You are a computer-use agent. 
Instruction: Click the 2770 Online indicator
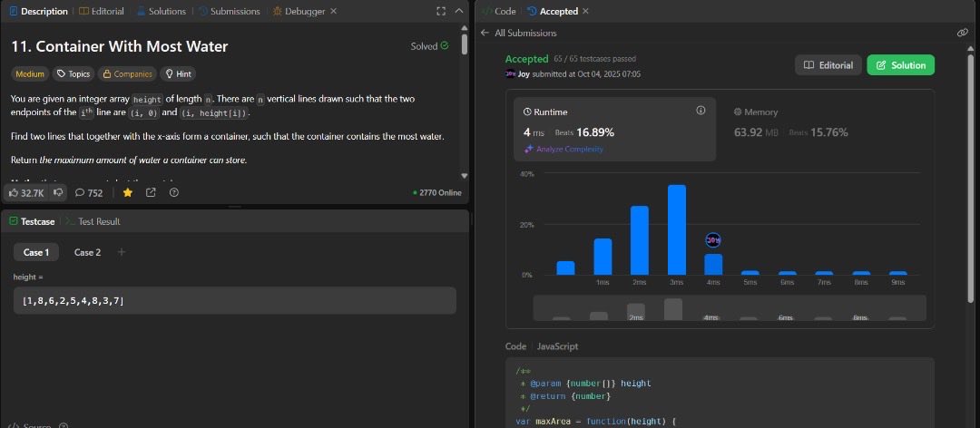click(x=436, y=193)
